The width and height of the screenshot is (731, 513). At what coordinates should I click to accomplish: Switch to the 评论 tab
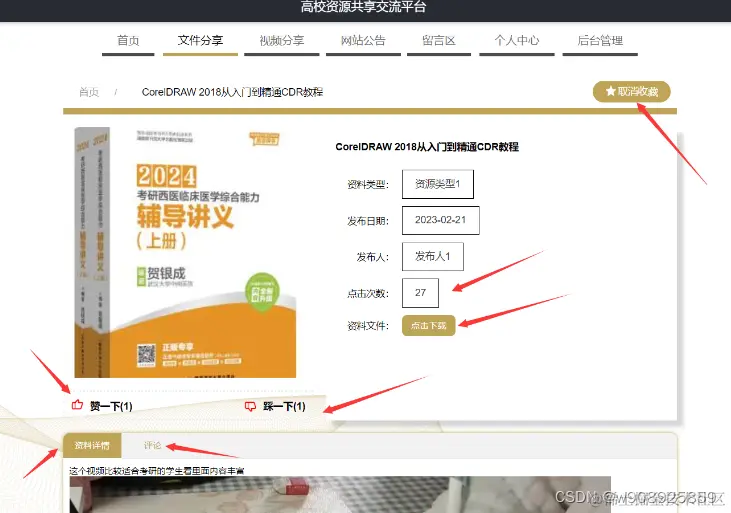[152, 445]
